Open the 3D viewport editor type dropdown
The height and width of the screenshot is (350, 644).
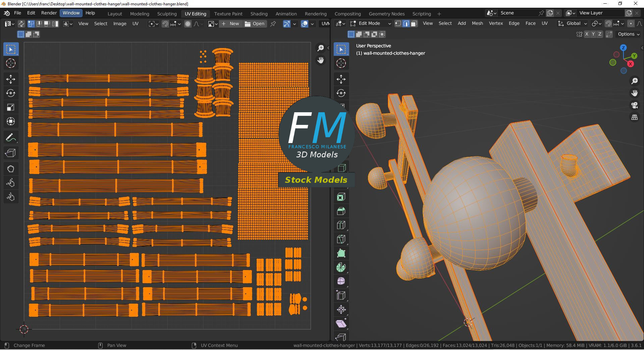tap(340, 24)
